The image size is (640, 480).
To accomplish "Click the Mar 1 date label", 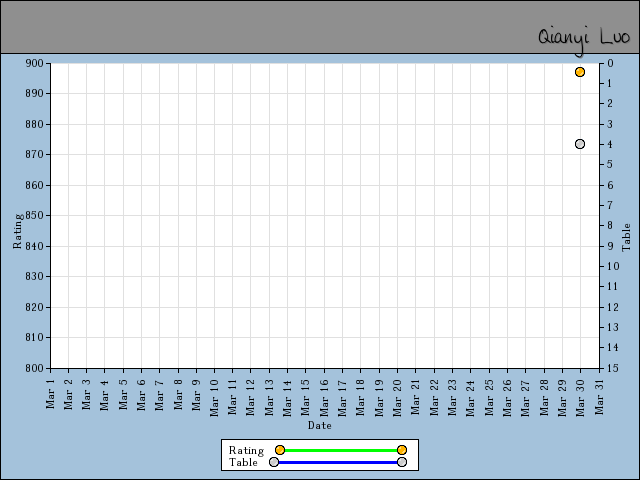I will (x=50, y=394).
